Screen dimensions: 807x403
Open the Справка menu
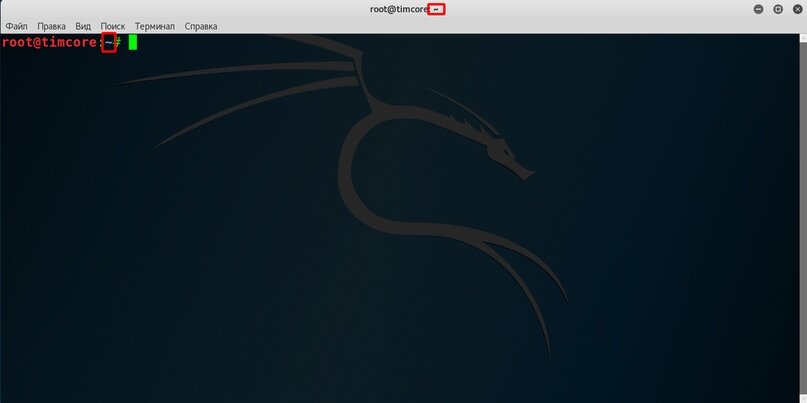[x=201, y=26]
